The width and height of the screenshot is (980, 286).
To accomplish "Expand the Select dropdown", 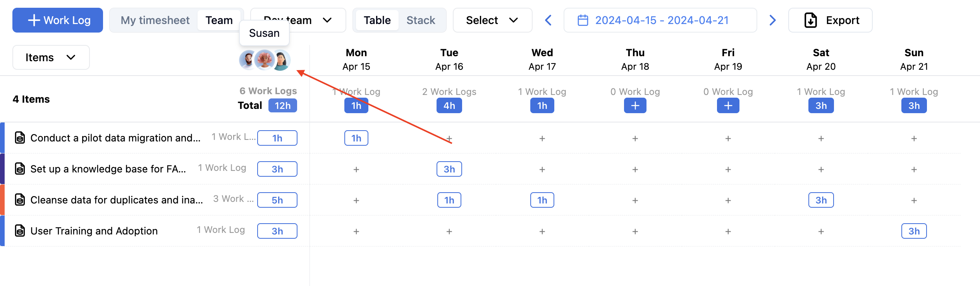I will [x=492, y=20].
